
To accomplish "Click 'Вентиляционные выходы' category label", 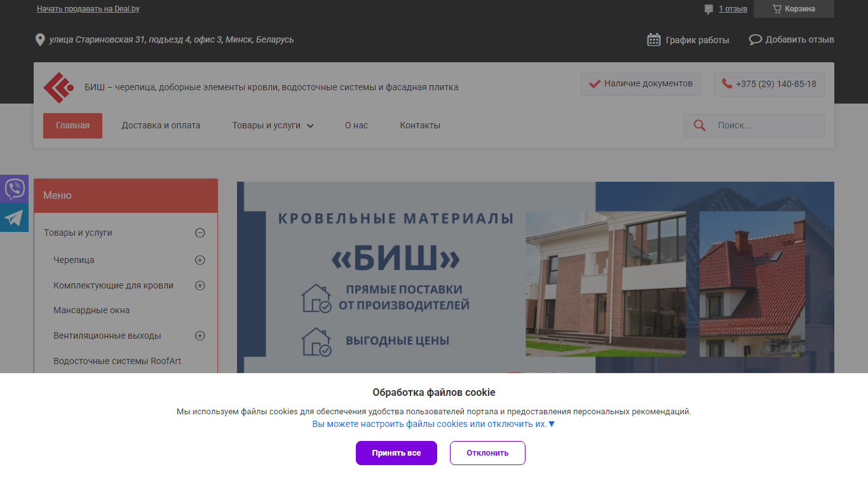I will [x=107, y=335].
